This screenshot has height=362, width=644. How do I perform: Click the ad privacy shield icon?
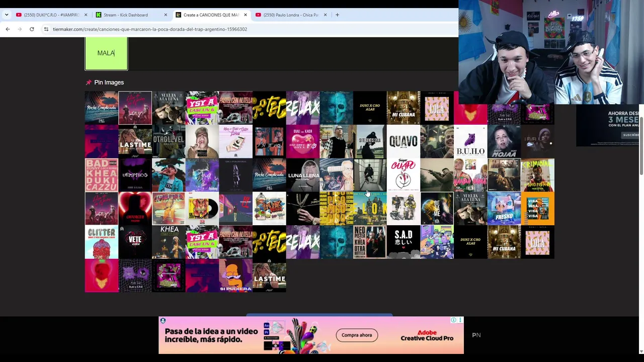[x=163, y=320]
